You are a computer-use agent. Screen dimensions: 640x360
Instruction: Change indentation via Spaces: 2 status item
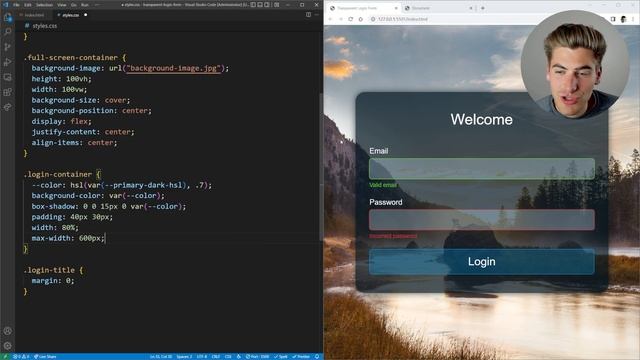184,357
